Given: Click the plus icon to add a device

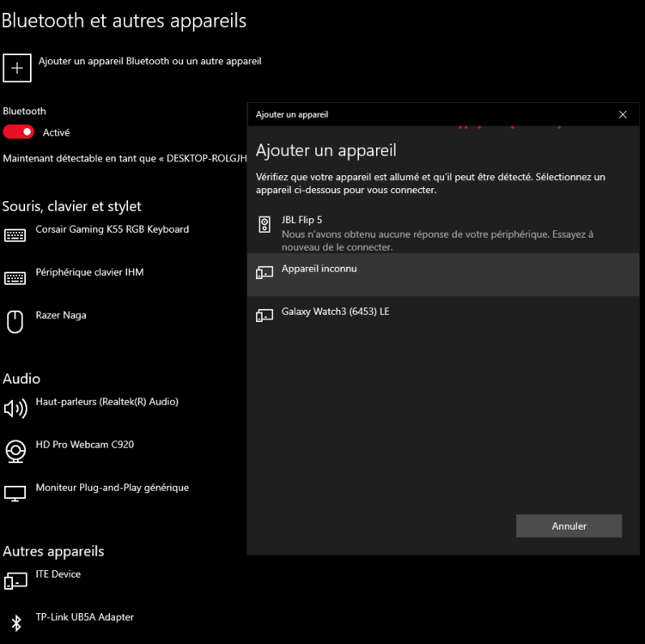Looking at the screenshot, I should click(17, 68).
